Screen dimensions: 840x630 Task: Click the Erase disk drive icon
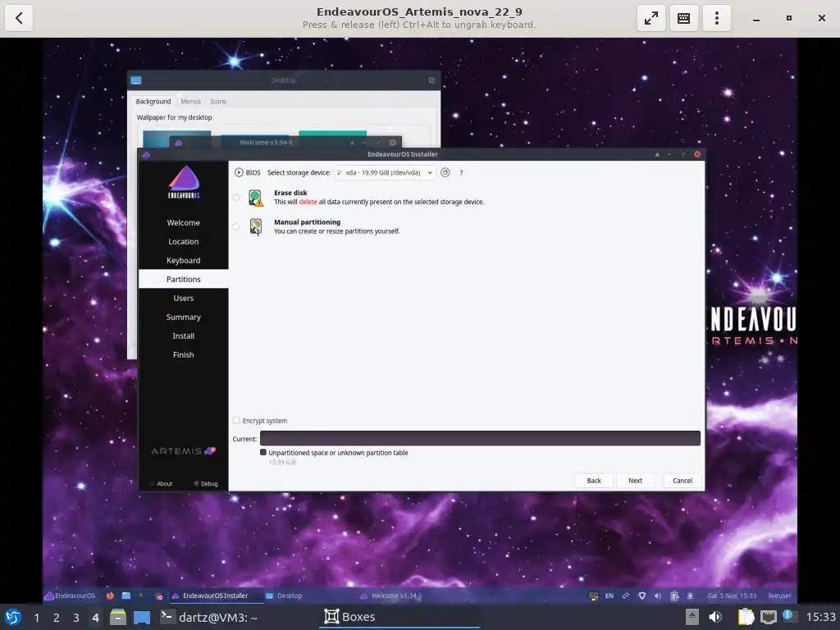click(x=256, y=198)
